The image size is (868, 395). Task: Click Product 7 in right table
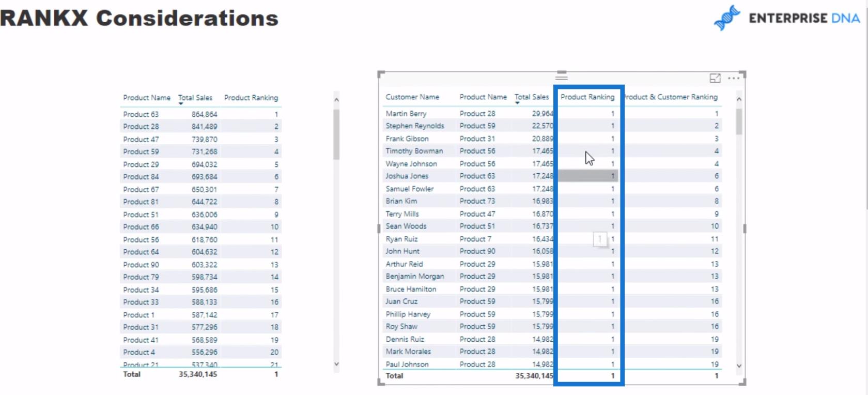point(475,239)
